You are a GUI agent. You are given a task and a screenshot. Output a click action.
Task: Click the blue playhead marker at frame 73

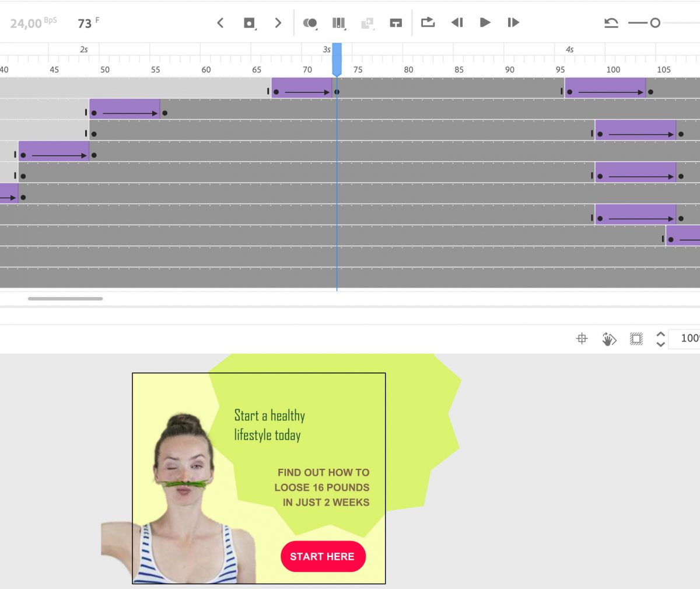pos(337,59)
